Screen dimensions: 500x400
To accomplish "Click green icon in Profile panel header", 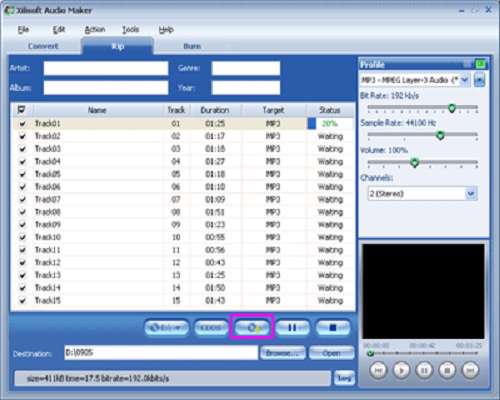I will coord(480,63).
